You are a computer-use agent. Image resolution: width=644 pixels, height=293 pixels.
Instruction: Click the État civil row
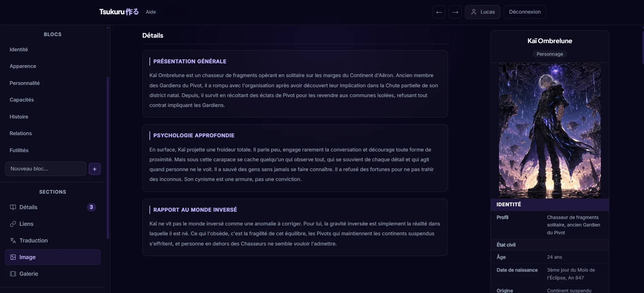(x=550, y=245)
